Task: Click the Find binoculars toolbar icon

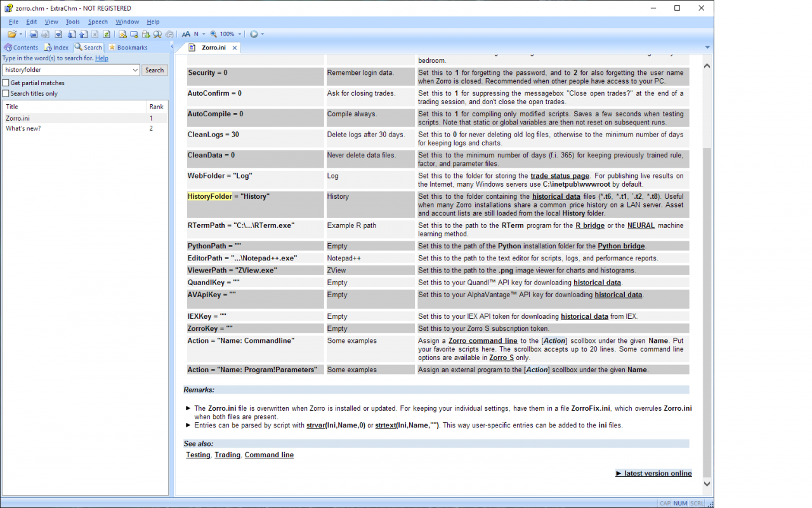Action: pyautogui.click(x=158, y=34)
